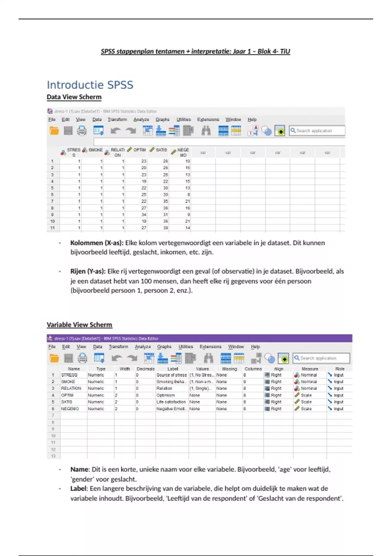Click the Redo arrow in upper Data View toolbar
Image resolution: width=392 pixels, height=556 pixels.
131,131
